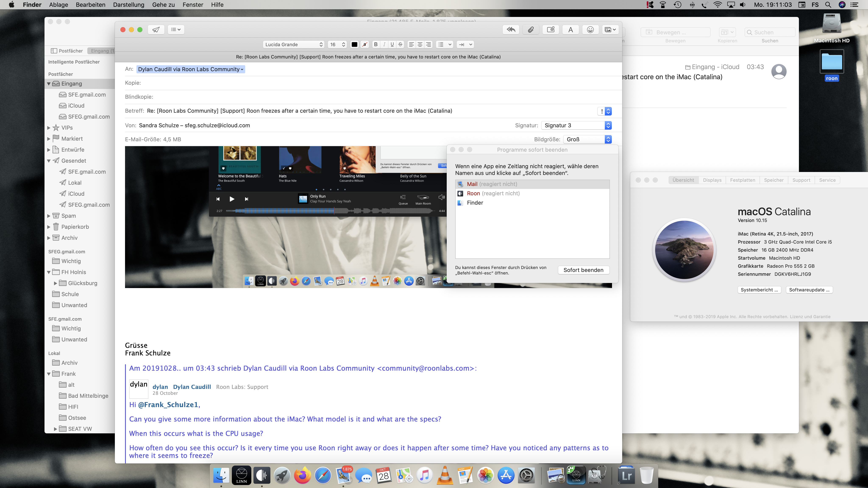Expand the Glücksburg folder

(x=56, y=283)
